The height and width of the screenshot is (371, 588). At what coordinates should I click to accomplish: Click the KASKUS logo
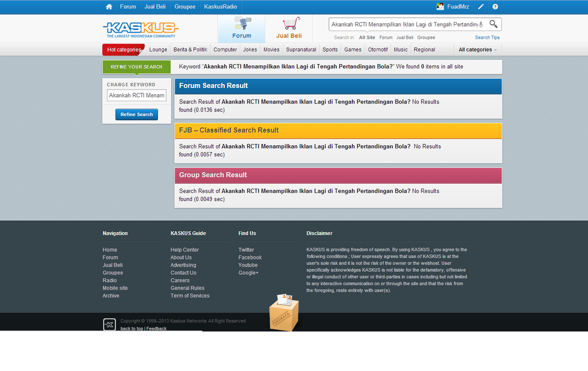pos(141,30)
